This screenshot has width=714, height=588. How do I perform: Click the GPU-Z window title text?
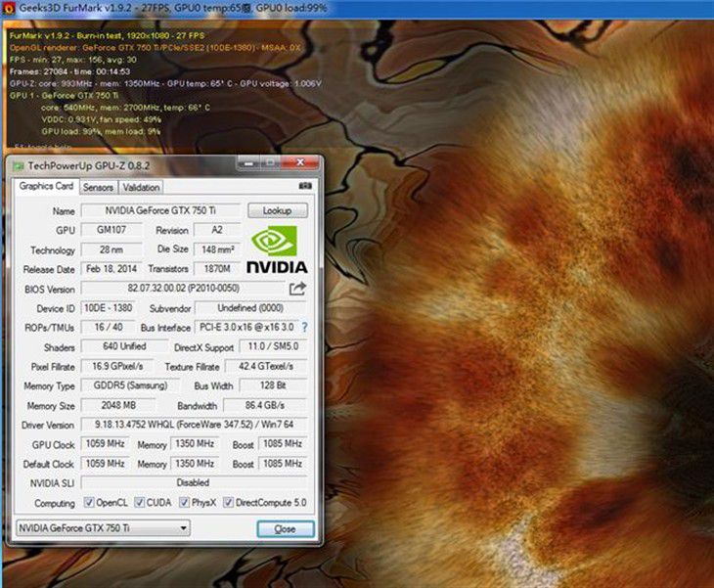(x=89, y=165)
